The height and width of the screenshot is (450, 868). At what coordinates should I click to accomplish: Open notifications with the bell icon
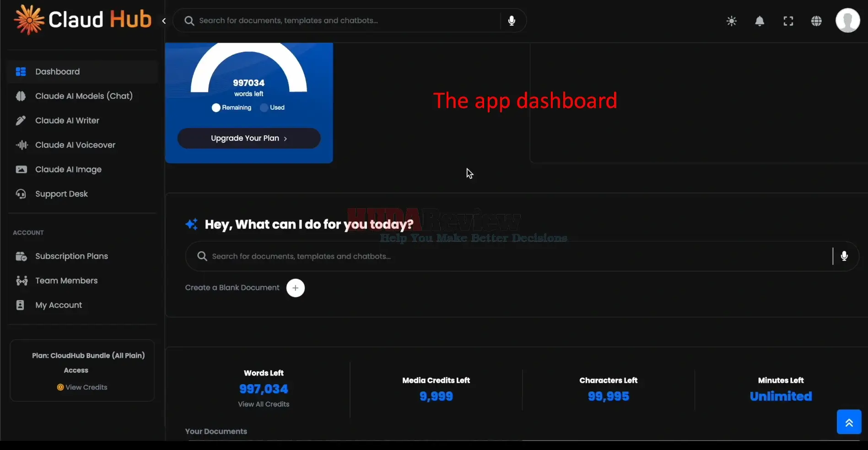pos(760,21)
